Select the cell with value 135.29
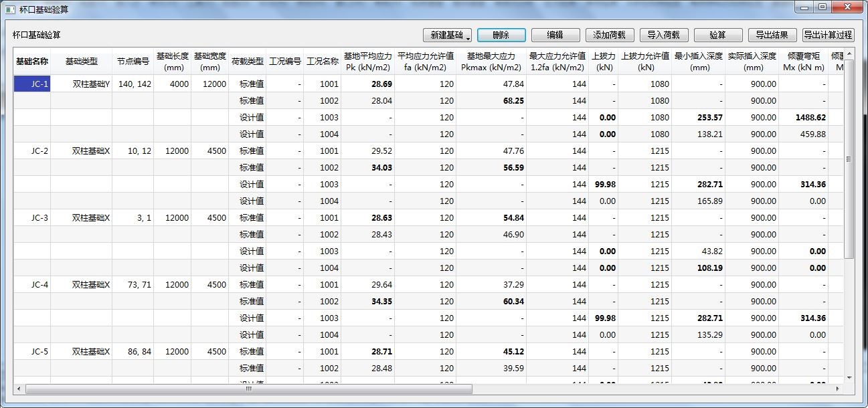The height and width of the screenshot is (408, 868). tap(698, 335)
